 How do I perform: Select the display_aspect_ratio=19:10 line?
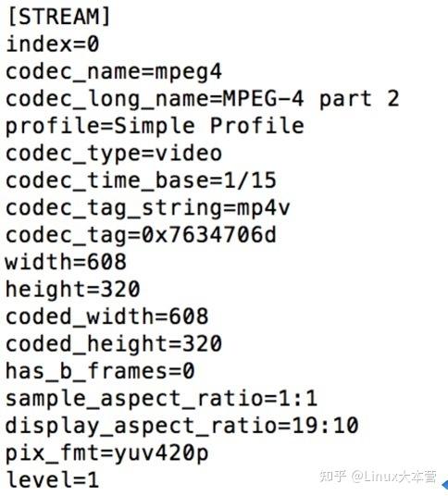(182, 427)
